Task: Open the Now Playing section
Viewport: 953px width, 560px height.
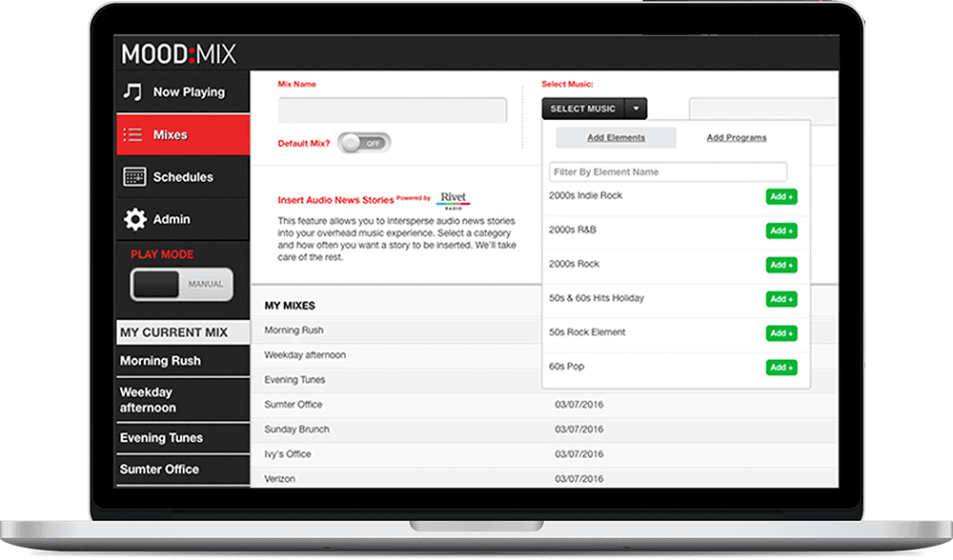Action: pyautogui.click(x=183, y=91)
